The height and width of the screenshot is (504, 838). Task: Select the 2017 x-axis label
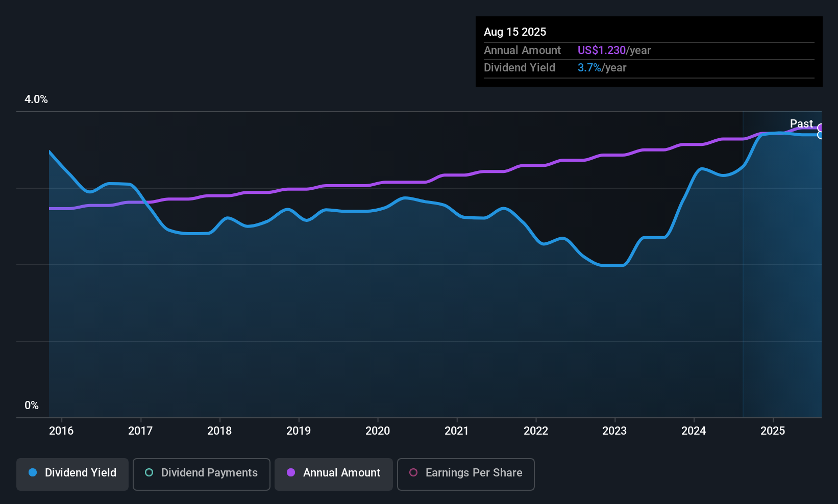point(140,431)
